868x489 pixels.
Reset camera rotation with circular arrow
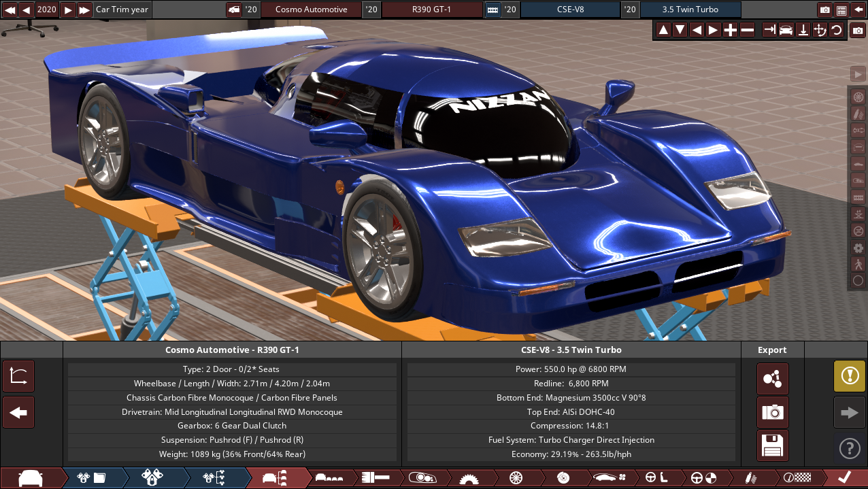pos(837,30)
